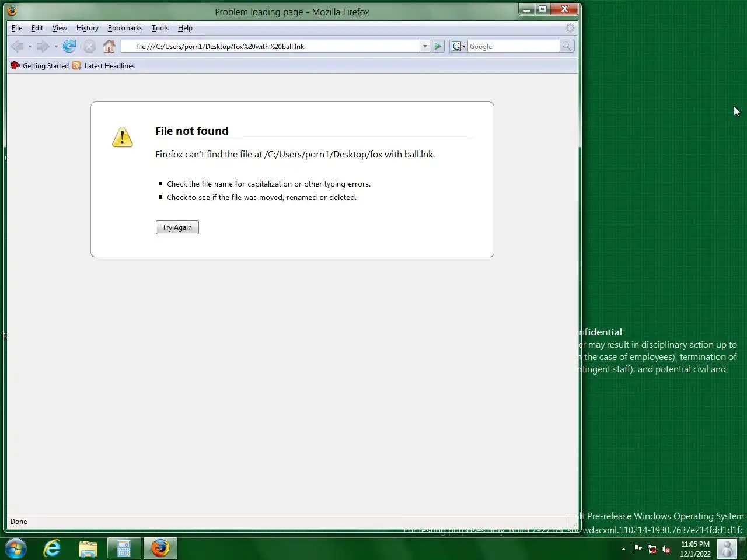Open the View menu

coord(60,28)
